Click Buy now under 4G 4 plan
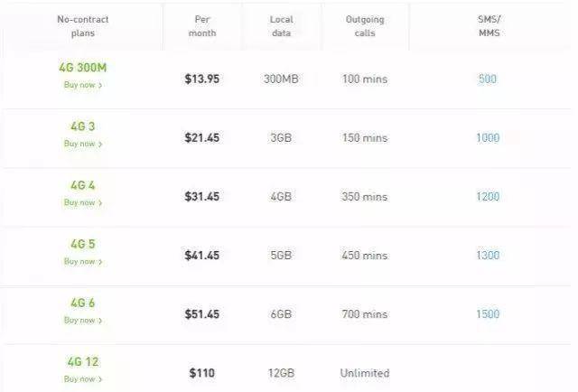 click(x=82, y=202)
